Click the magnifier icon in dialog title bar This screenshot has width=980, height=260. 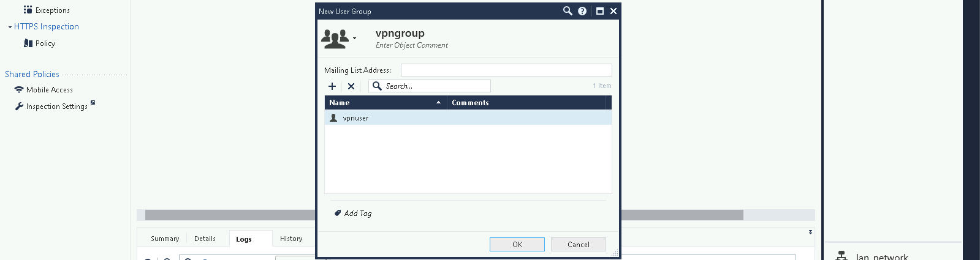click(568, 11)
